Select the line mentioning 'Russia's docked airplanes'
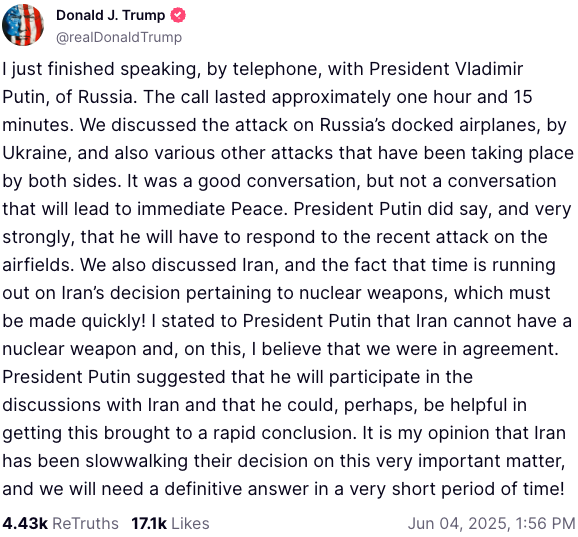Screen dimensions: 578x537 284,125
